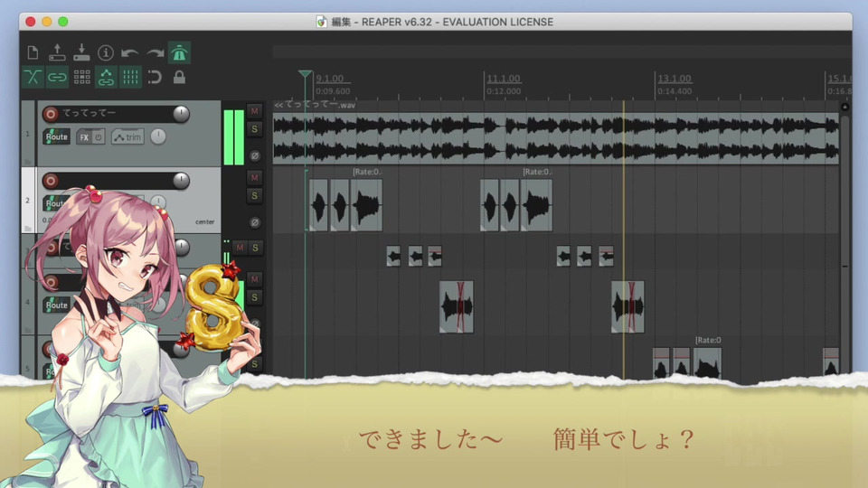
Task: Click ruler at 9.1.00 mark
Action: pos(330,79)
